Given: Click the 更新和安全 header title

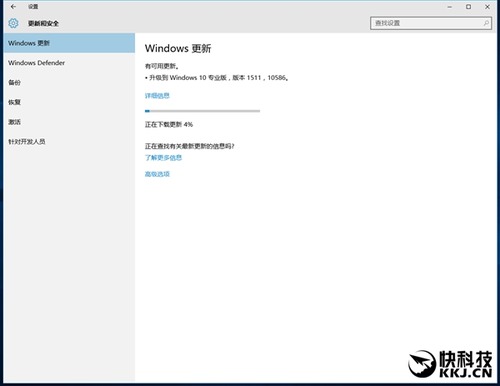Looking at the screenshot, I should pyautogui.click(x=43, y=23).
